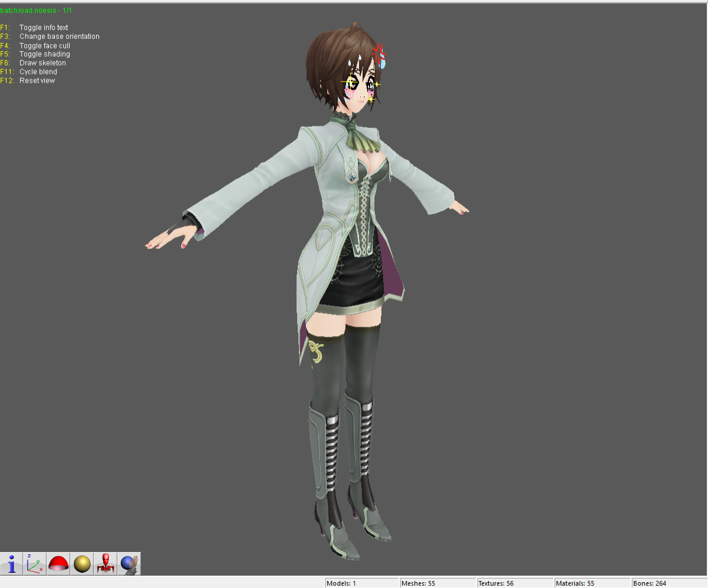708x588 pixels.
Task: Toggle shading using the gold sphere icon
Action: point(81,563)
